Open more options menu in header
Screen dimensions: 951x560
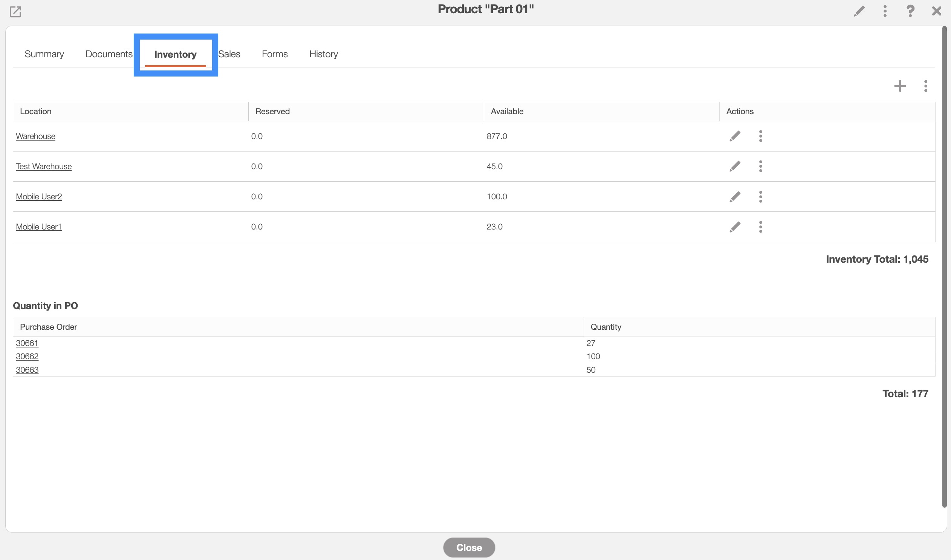(x=885, y=11)
